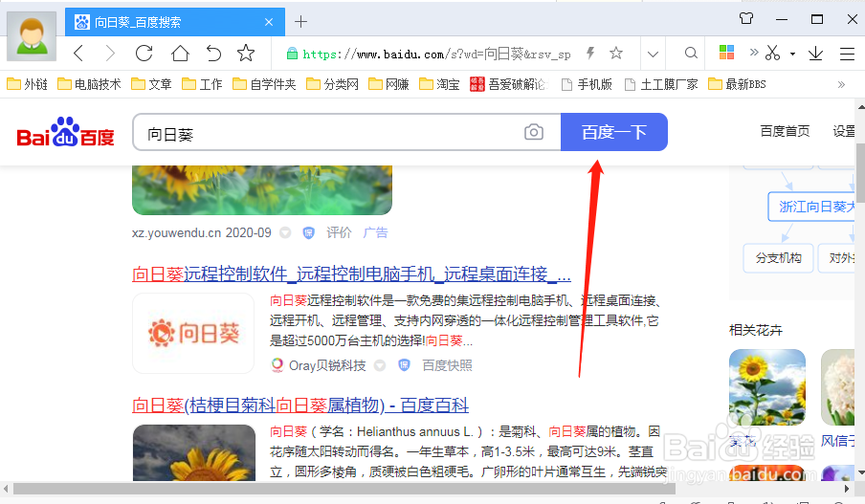This screenshot has width=865, height=504.
Task: Open the downloads icon
Action: click(x=815, y=54)
